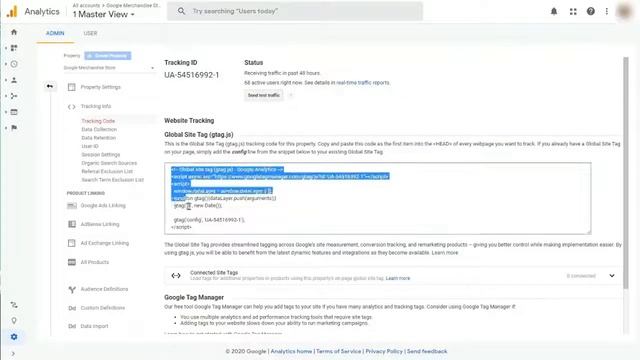Viewport: 640px width, 360px height.
Task: Click the Google Ads Linking icon
Action: [72, 206]
